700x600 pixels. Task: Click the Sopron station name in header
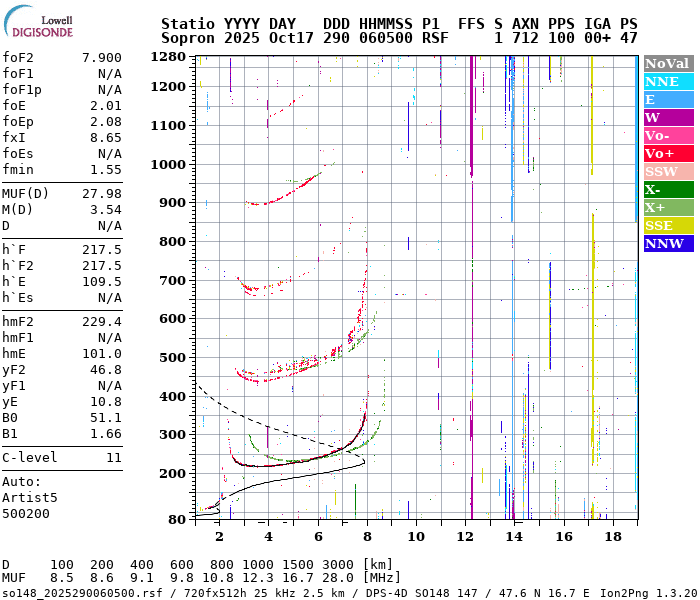(x=189, y=37)
